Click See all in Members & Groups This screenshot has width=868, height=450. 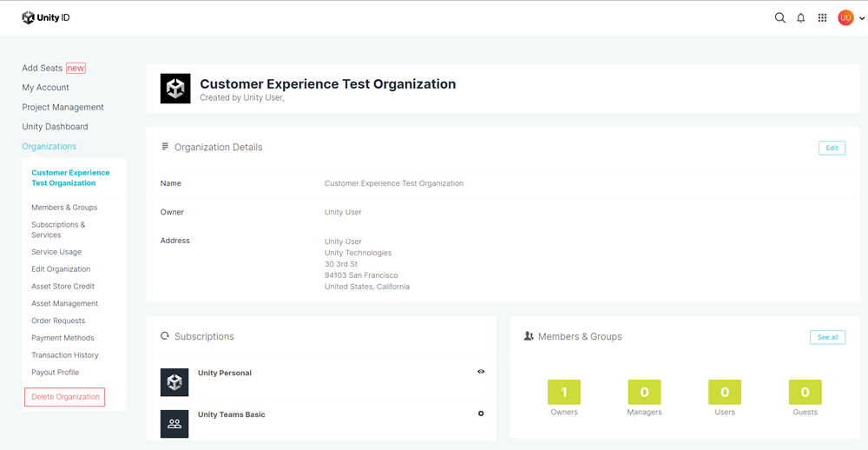[x=827, y=337]
